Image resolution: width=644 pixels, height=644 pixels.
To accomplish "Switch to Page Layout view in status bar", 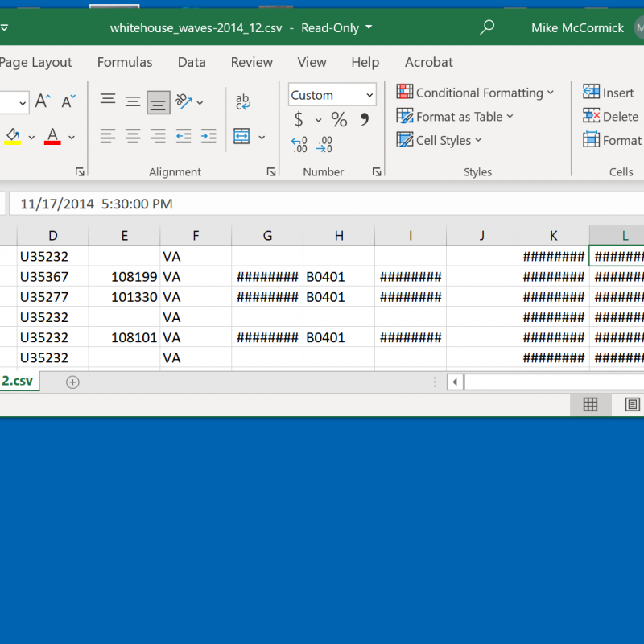I will 632,404.
